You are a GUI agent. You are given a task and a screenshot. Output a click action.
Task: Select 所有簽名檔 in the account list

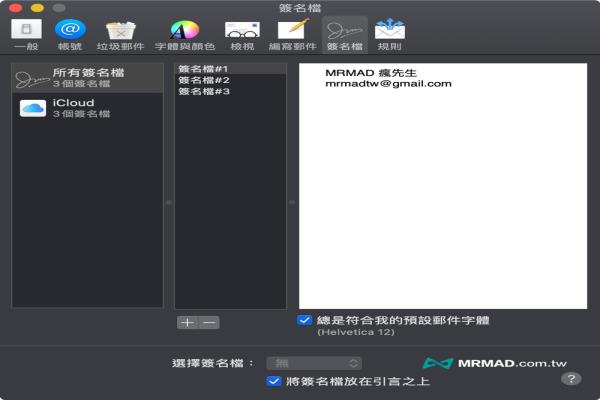(88, 78)
